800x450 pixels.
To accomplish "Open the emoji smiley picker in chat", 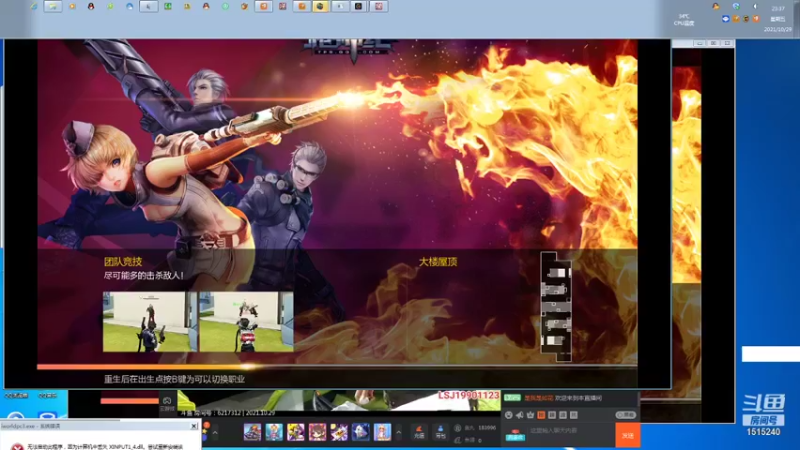I will [509, 415].
